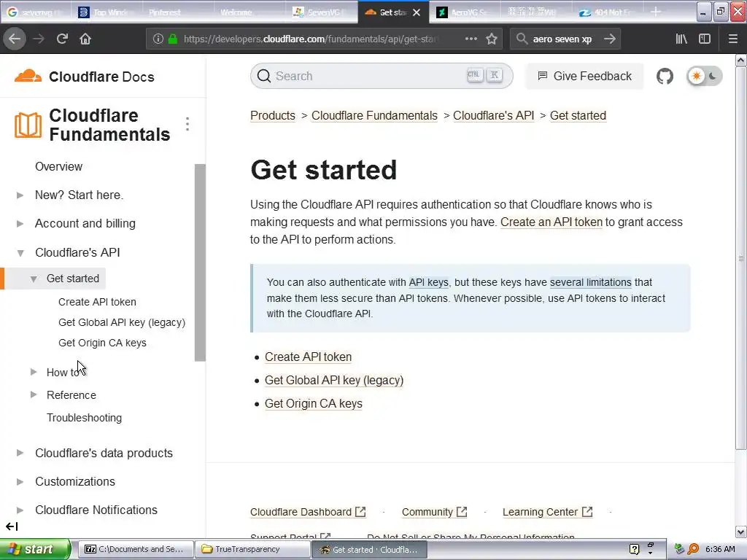Select Overview in the sidebar
Viewport: 747px width, 560px height.
tap(58, 167)
